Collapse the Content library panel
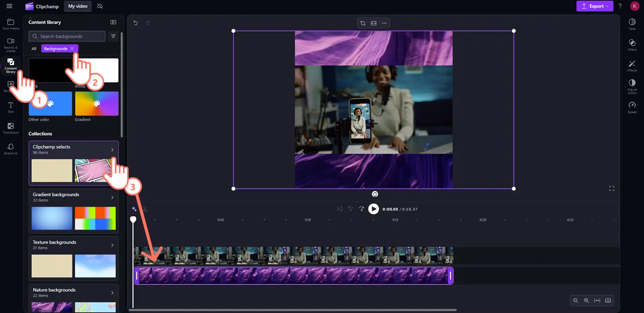Viewport: 644px width, 313px height. click(x=113, y=22)
